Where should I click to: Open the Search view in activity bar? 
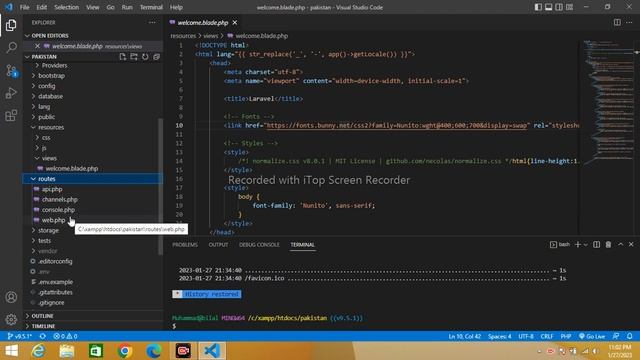11,48
